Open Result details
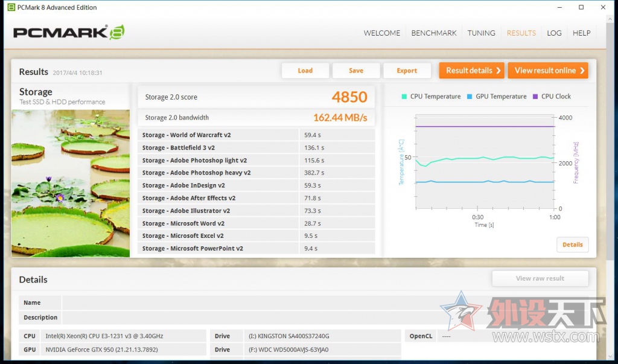Screen dimensions: 618x364 coord(472,71)
